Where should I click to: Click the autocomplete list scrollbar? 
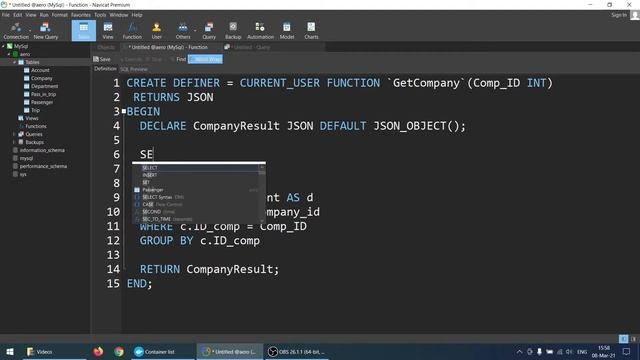coord(262,194)
